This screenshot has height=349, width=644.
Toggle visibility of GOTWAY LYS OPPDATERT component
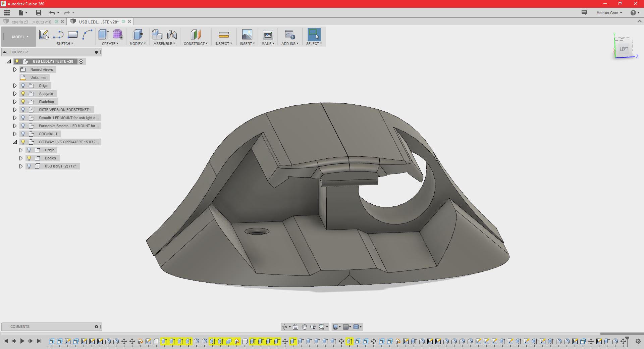click(23, 142)
